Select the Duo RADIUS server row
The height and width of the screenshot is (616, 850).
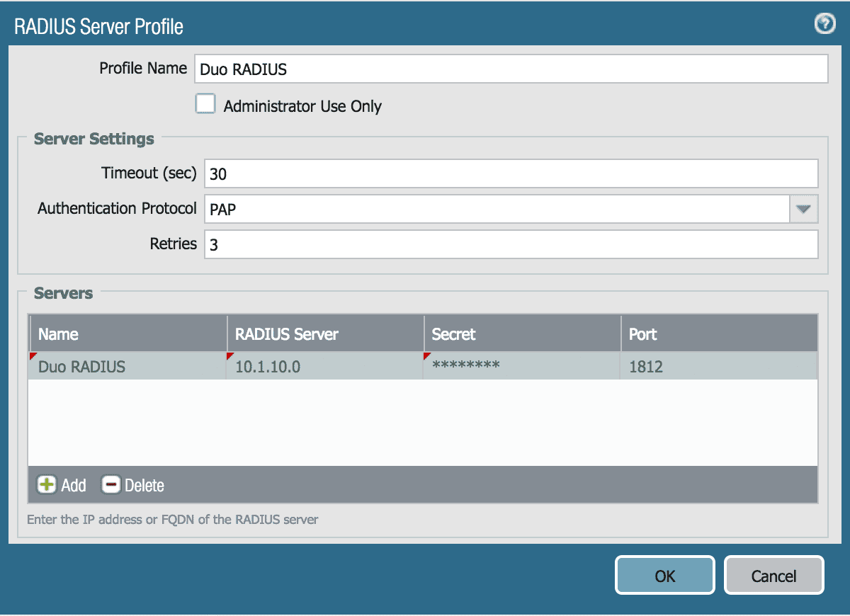click(x=127, y=366)
